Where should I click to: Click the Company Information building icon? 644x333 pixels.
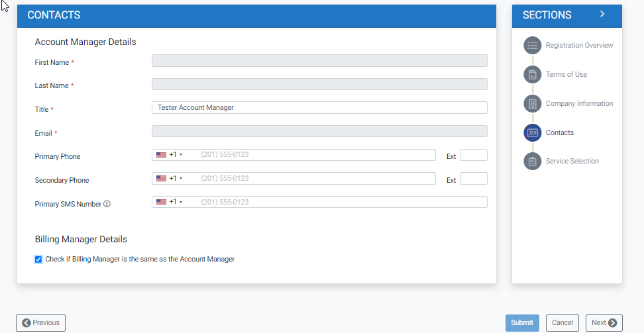[532, 103]
